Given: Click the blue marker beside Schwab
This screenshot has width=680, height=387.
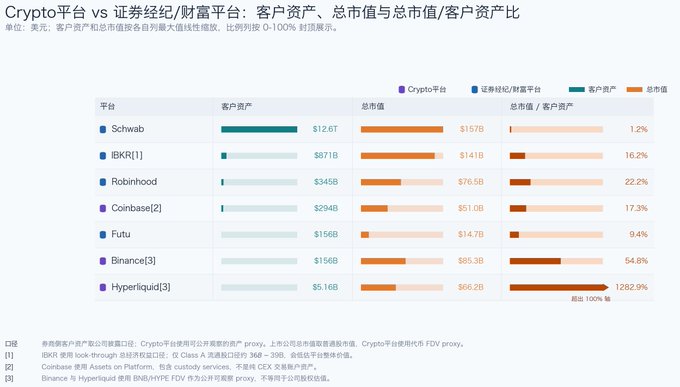Looking at the screenshot, I should pyautogui.click(x=103, y=129).
